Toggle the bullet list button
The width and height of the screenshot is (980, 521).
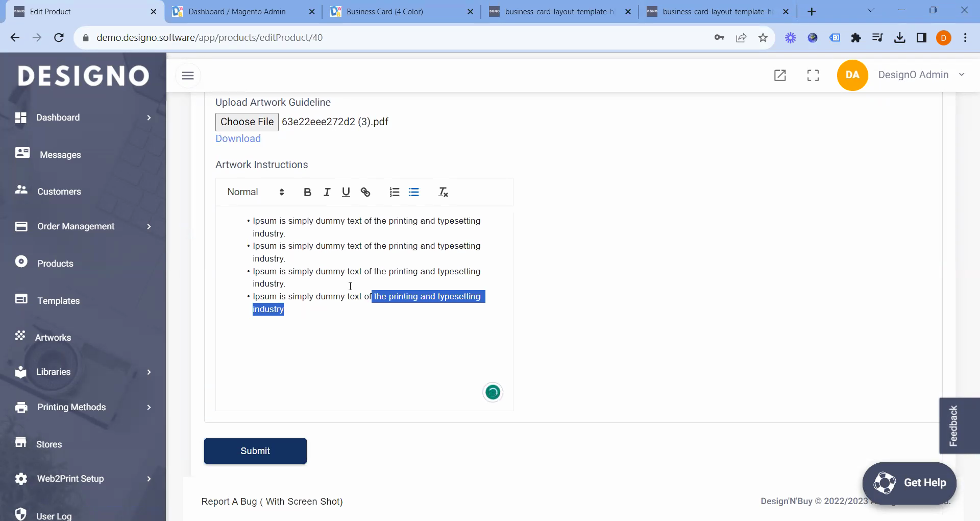tap(414, 192)
